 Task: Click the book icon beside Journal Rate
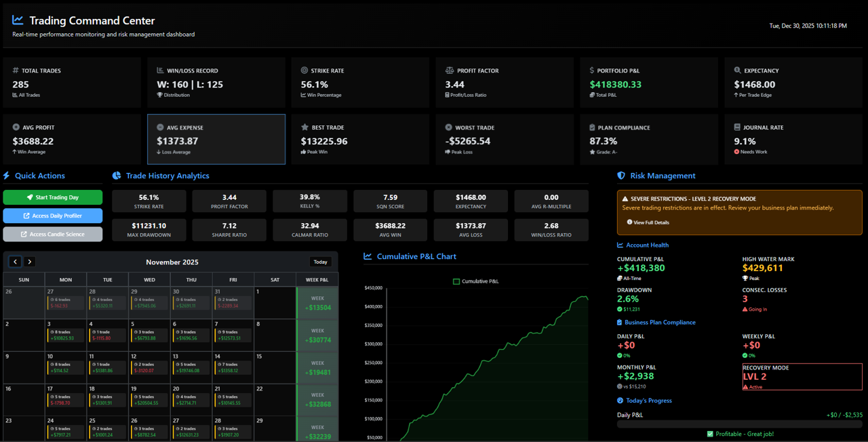(x=737, y=127)
